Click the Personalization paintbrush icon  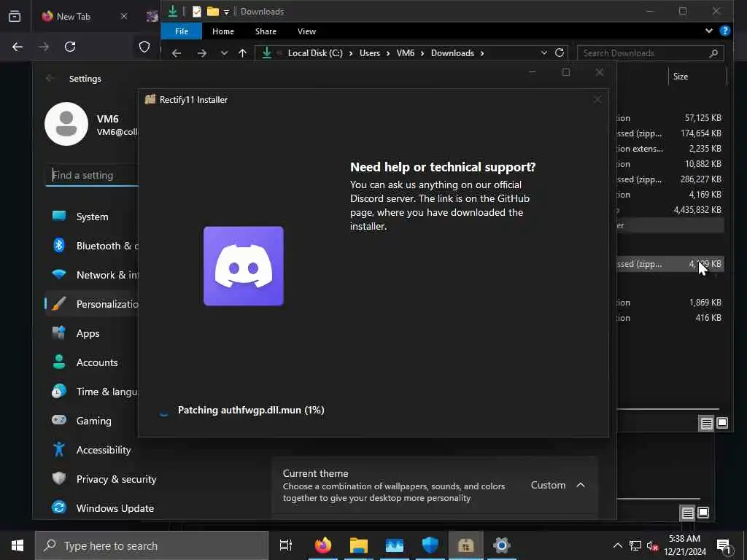[59, 304]
